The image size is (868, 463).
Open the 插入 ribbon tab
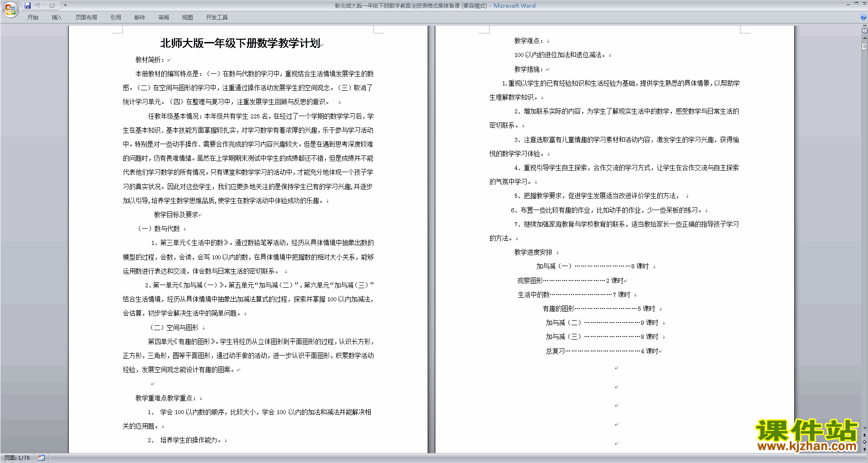(x=57, y=18)
